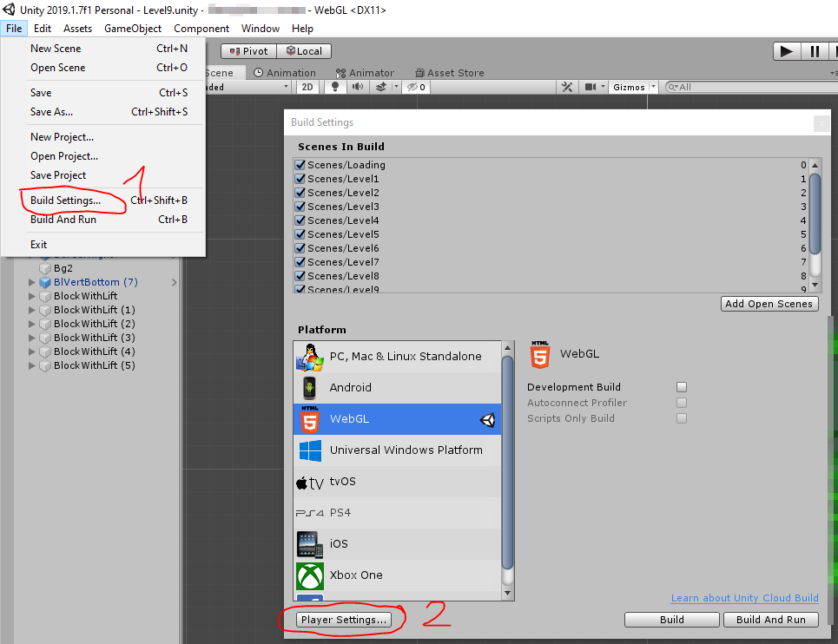Switch to the Asset Store tab

coord(450,73)
